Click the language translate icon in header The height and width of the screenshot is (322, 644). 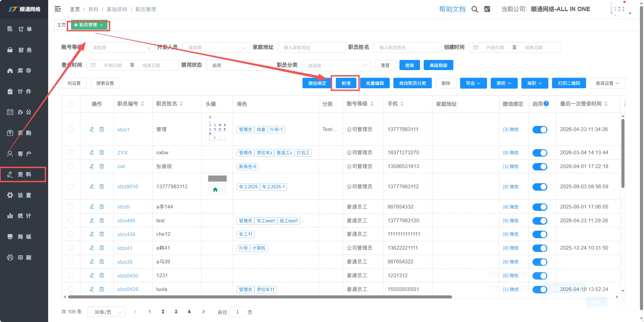[487, 9]
